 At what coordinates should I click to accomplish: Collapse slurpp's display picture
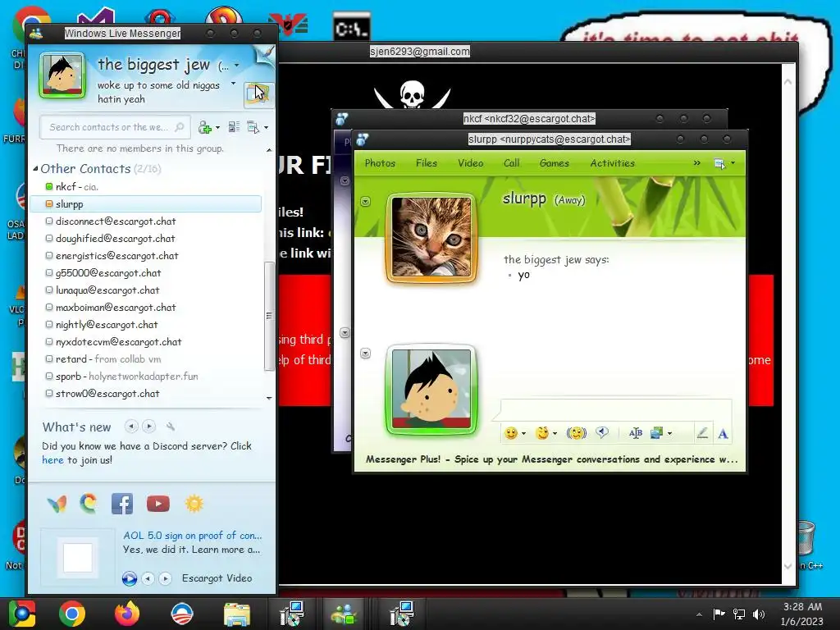coord(365,202)
